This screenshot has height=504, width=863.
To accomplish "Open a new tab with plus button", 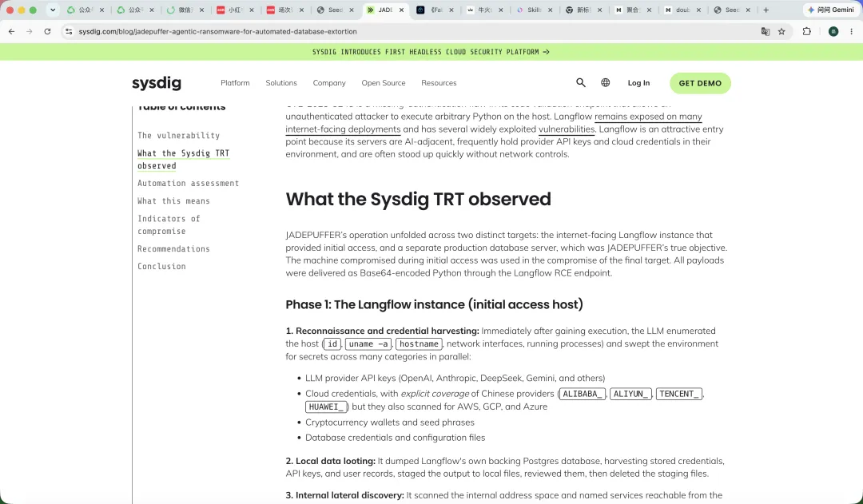I will tap(766, 10).
